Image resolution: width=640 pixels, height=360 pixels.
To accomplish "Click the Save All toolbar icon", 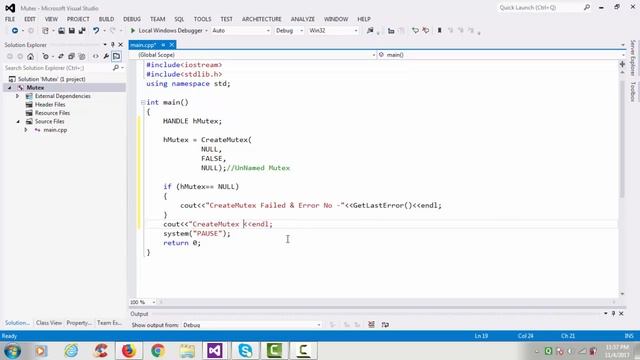I will [x=82, y=31].
